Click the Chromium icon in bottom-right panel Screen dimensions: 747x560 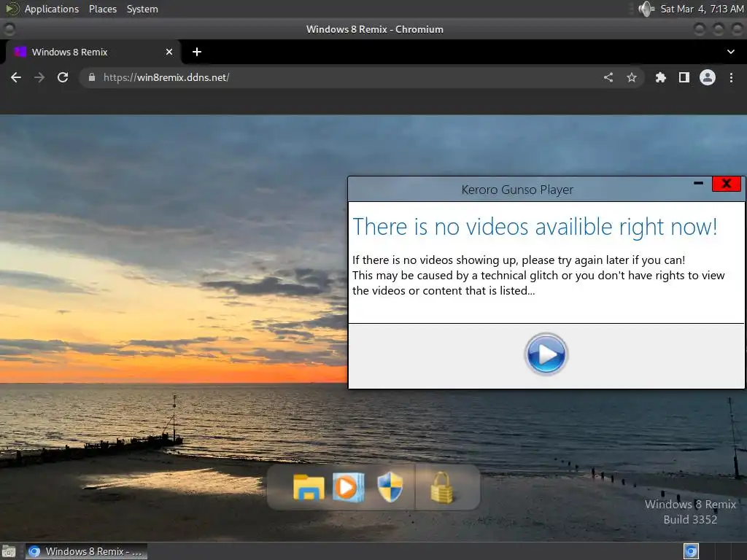pyautogui.click(x=691, y=551)
